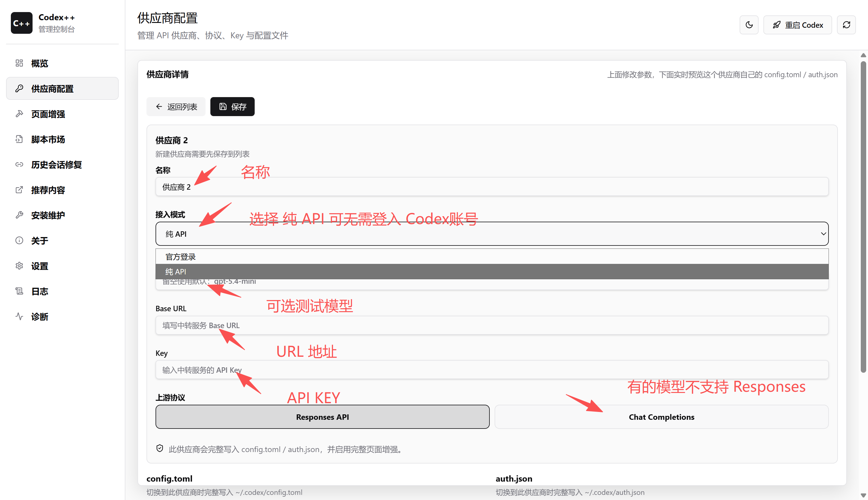Click the ~/.codex/auth.json path text

pyautogui.click(x=614, y=492)
